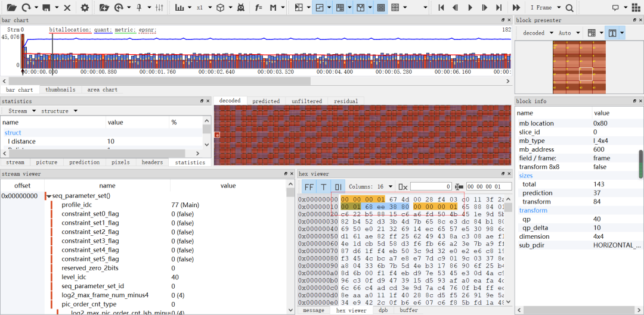Click the fast-forward double arrow button
Image resolution: width=644 pixels, height=315 pixels.
(x=516, y=8)
